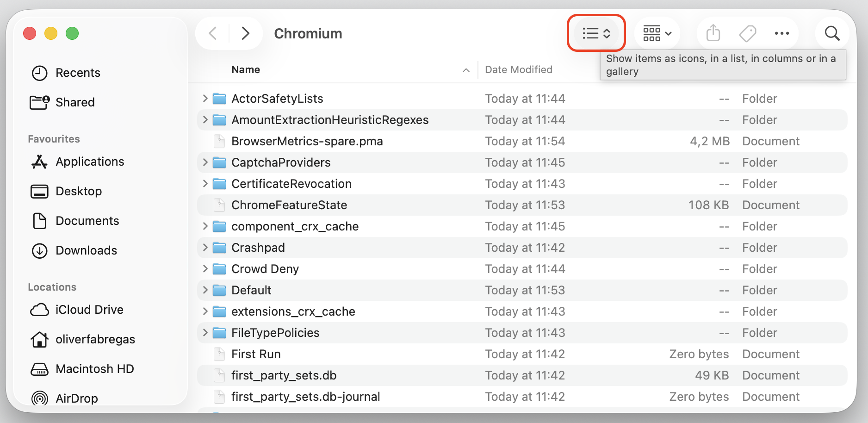This screenshot has height=423, width=868.
Task: Click the Locations sidebar section heading
Action: 52,287
